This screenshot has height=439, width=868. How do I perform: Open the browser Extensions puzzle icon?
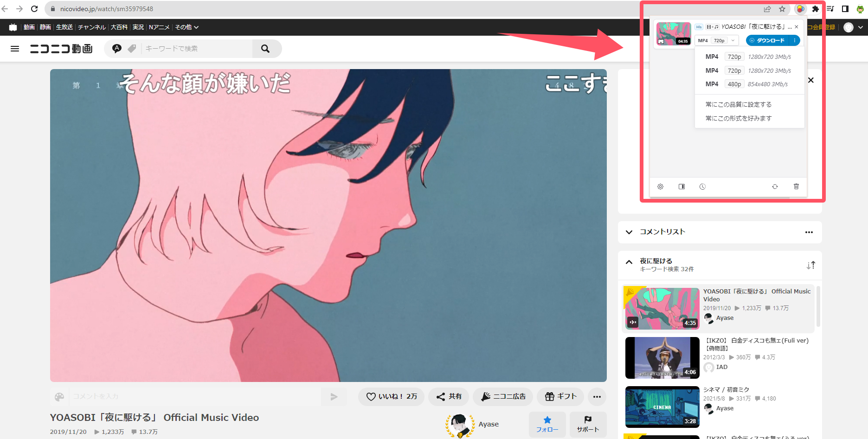point(815,8)
